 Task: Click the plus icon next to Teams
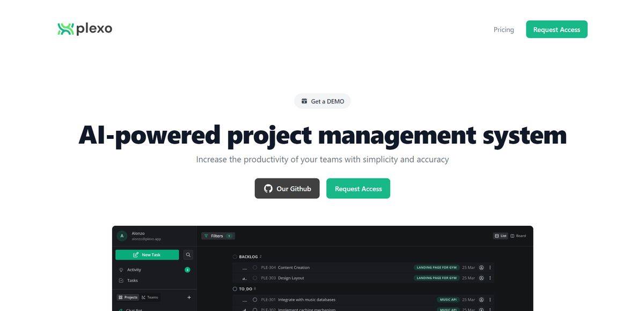click(x=189, y=298)
